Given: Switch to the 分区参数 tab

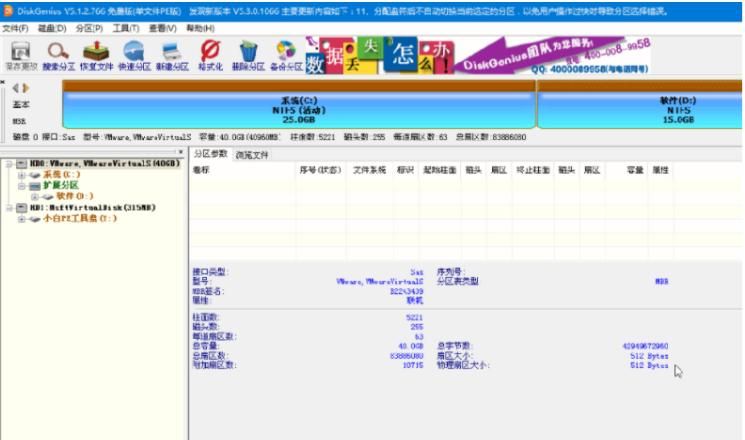Looking at the screenshot, I should tap(210, 154).
